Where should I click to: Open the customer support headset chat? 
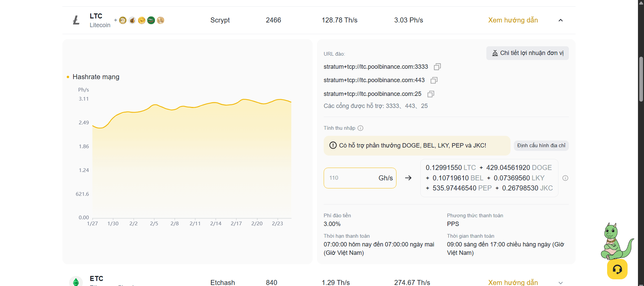coord(617,269)
